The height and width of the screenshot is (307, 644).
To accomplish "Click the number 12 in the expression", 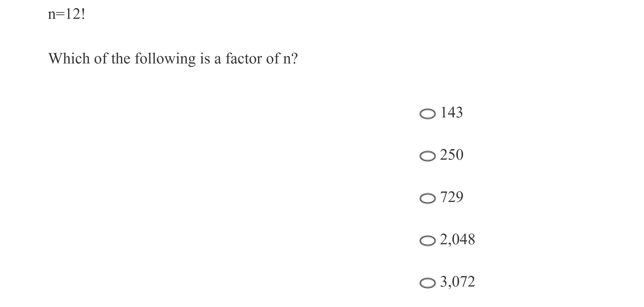I will point(72,14).
